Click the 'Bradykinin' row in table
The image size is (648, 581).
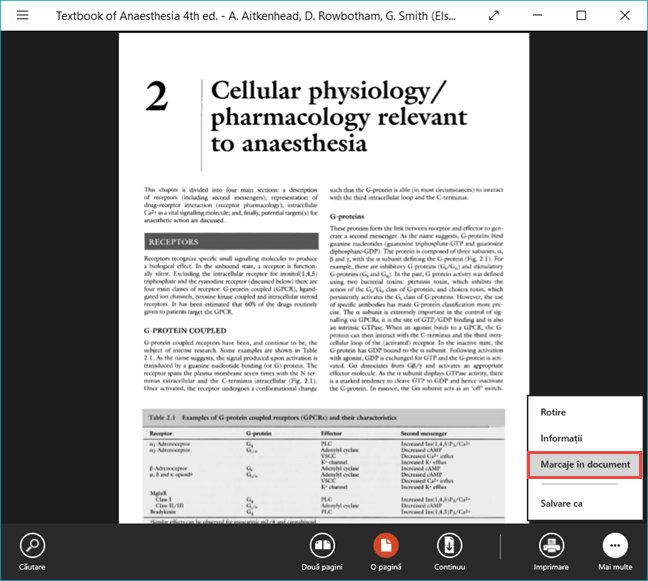(x=163, y=512)
